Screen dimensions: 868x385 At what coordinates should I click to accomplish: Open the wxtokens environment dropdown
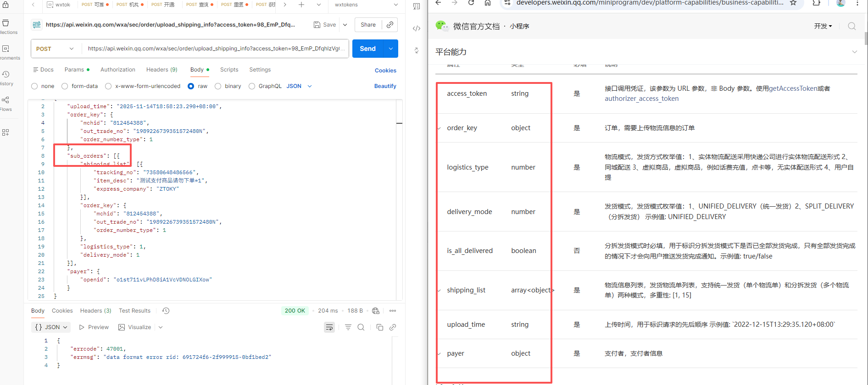point(366,5)
